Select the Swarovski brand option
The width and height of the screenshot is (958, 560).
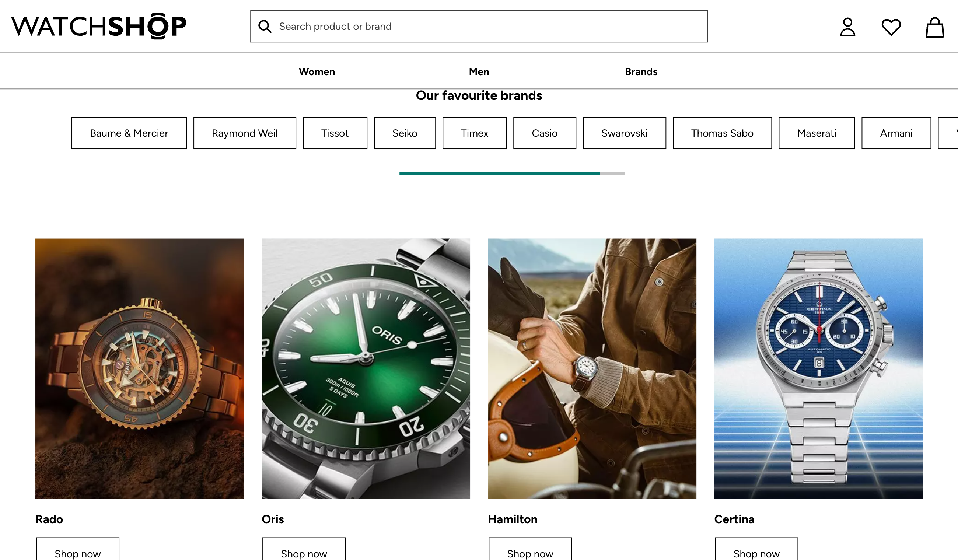click(x=623, y=133)
